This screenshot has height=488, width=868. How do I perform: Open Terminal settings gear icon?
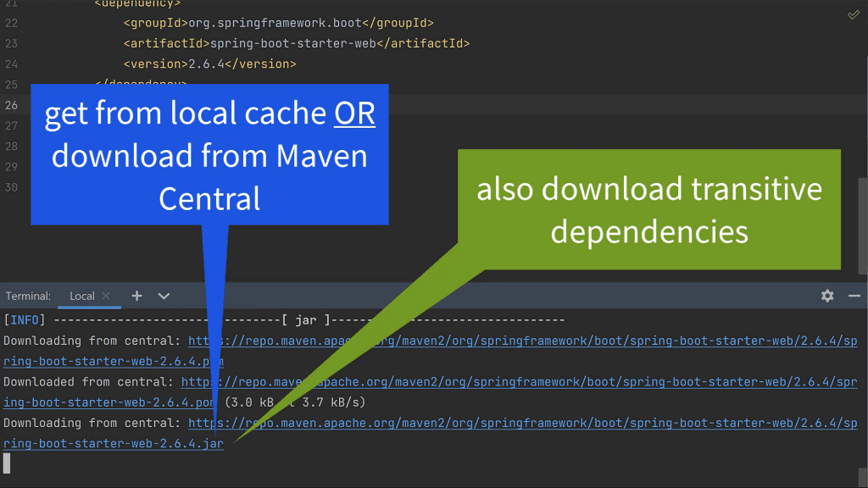tap(827, 296)
